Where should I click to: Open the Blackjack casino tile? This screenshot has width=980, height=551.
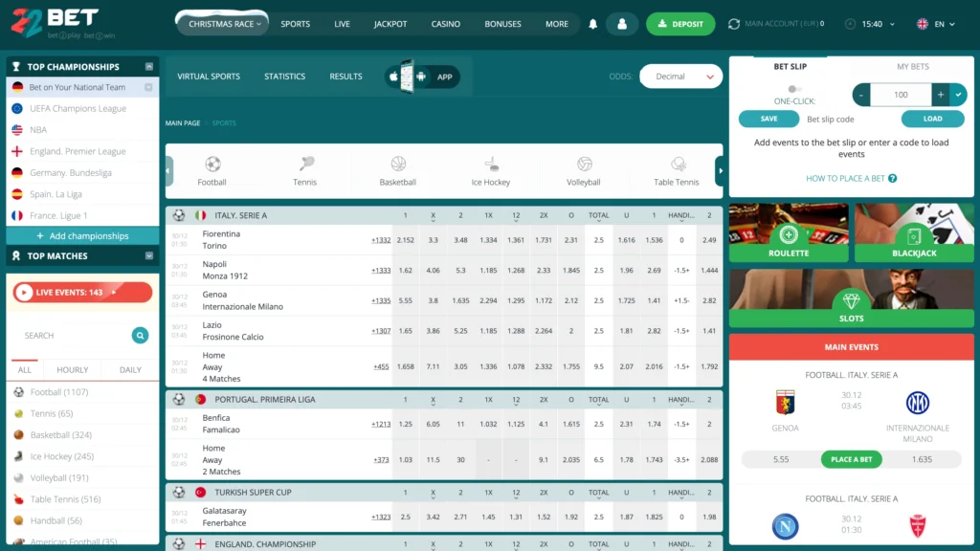tap(914, 232)
